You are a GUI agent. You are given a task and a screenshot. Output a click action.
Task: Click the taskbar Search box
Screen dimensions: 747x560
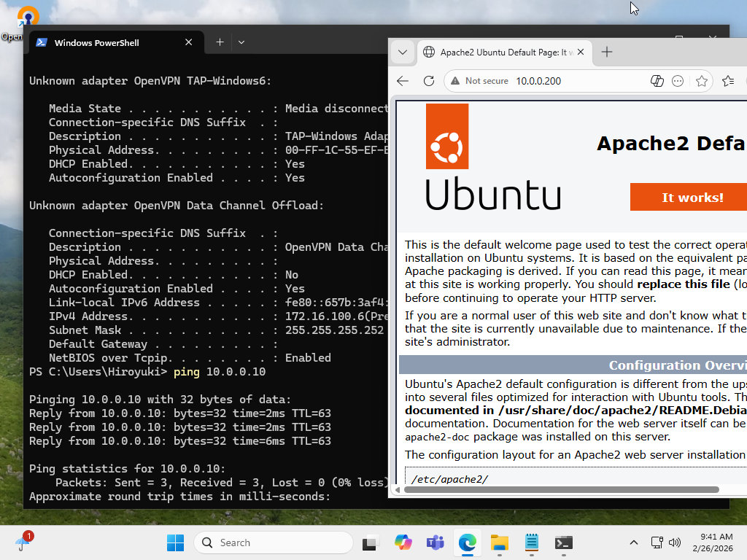pyautogui.click(x=274, y=542)
